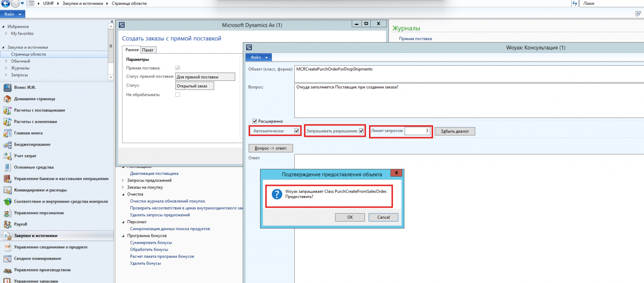Open the address bar module icon

click(x=31, y=3)
